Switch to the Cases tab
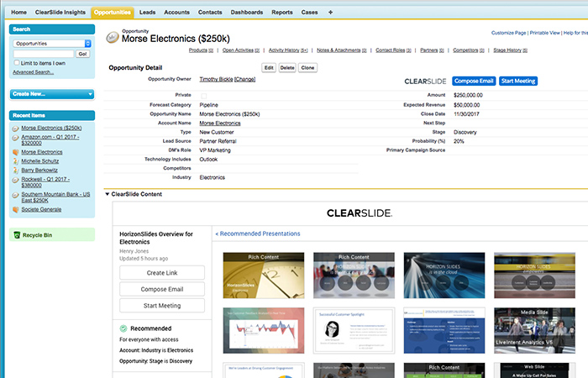The width and height of the screenshot is (588, 378). coord(309,13)
